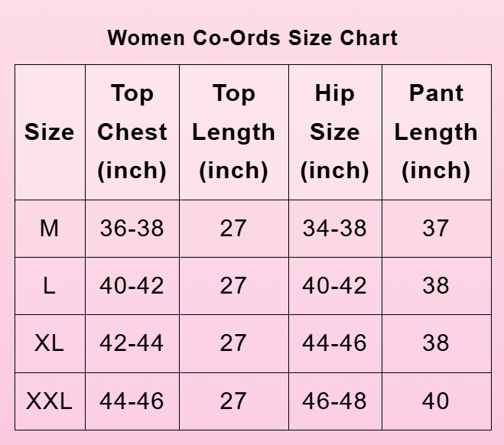504x445 pixels.
Task: Click pant length 37 cell
Action: 435,228
